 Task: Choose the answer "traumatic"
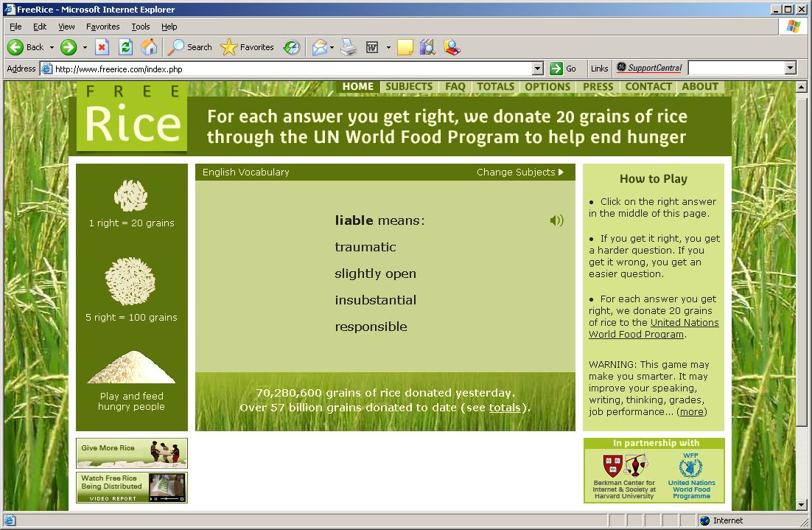tap(365, 247)
